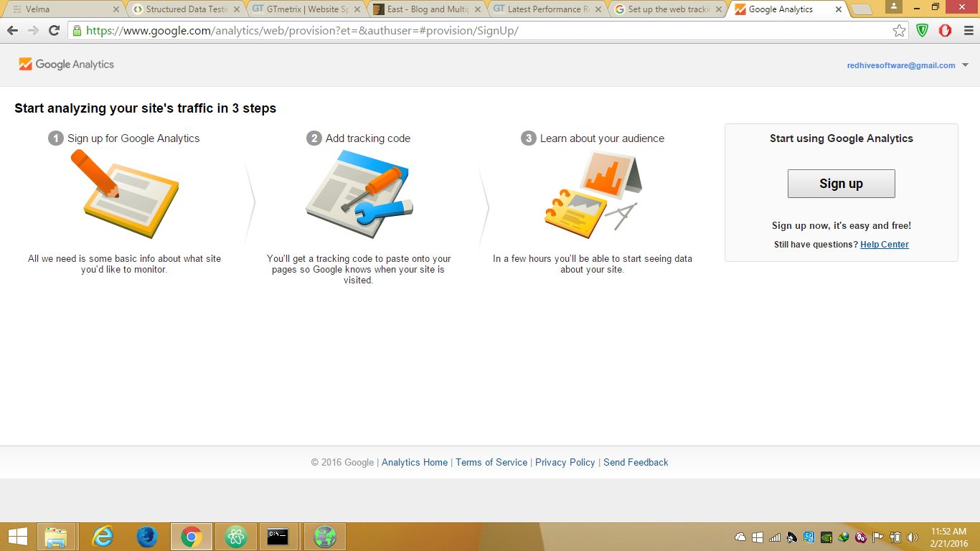Click redhivesoftware@gmail.com account email
The image size is (980, 551).
901,65
